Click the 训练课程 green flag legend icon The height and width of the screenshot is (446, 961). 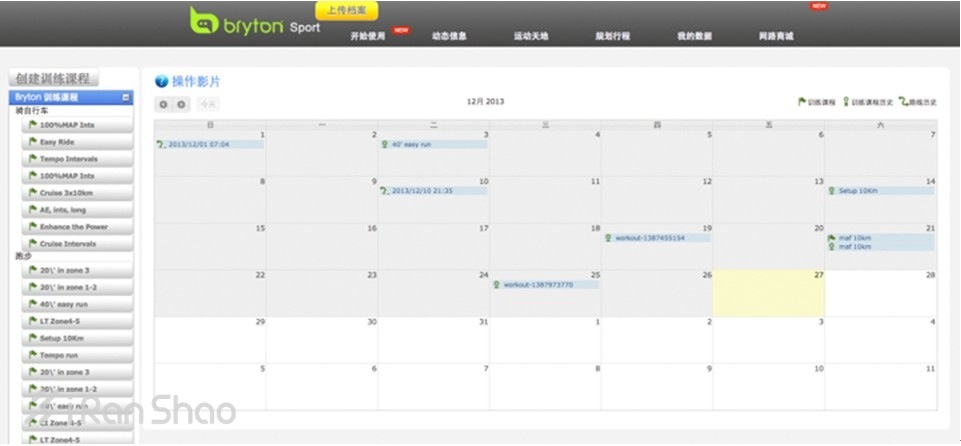click(x=802, y=102)
